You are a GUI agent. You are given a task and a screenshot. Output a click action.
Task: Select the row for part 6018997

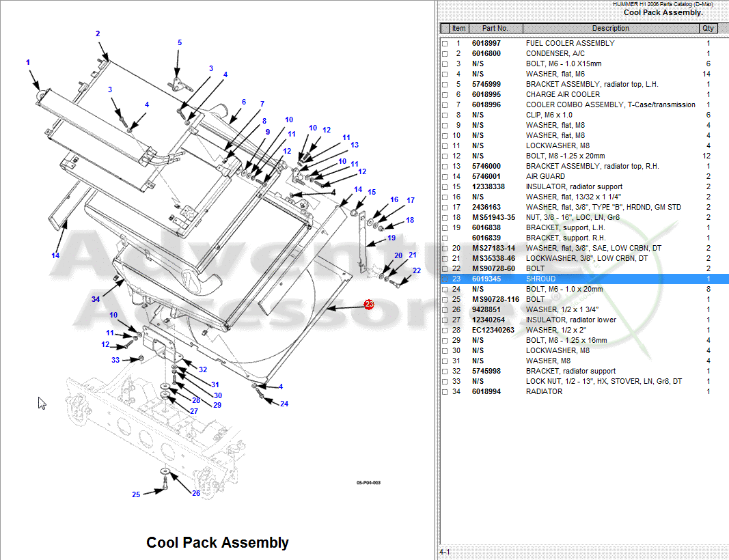(584, 43)
